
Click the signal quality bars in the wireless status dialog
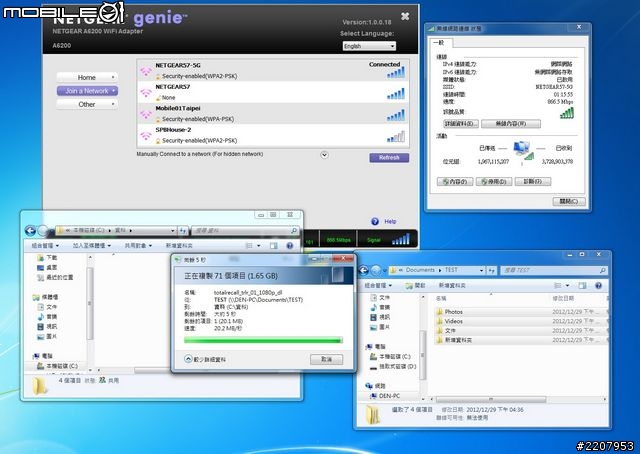coord(567,113)
